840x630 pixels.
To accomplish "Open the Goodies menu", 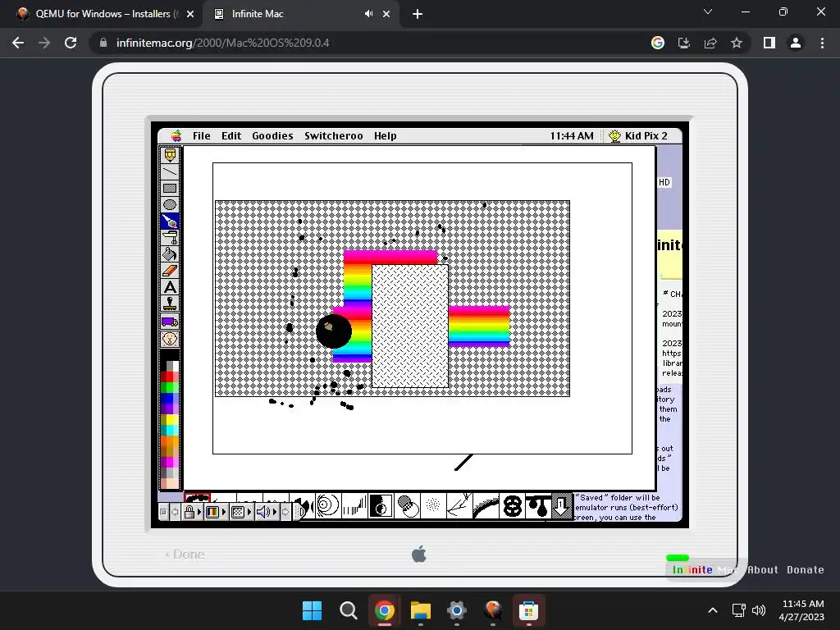I will [x=272, y=136].
